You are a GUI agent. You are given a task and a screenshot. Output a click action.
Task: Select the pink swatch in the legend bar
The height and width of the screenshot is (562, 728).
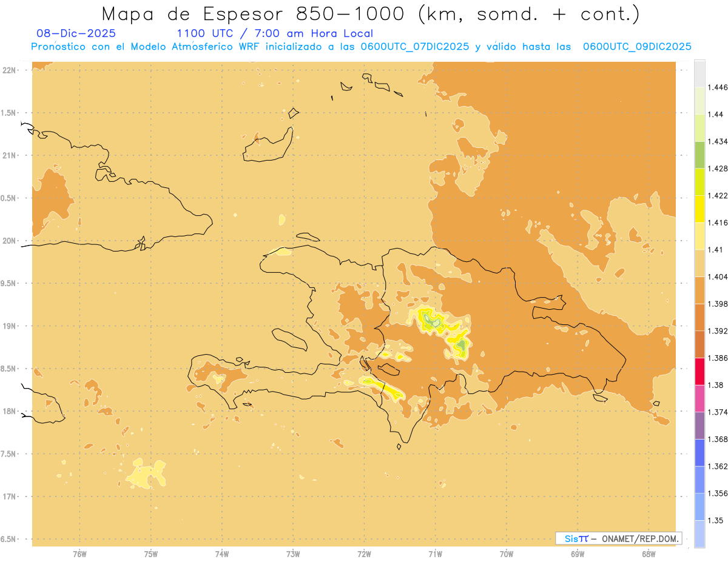pyautogui.click(x=699, y=398)
